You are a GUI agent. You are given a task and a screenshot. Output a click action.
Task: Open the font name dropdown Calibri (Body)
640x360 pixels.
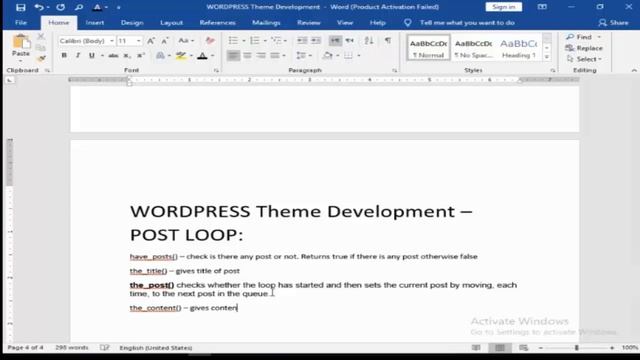coord(112,41)
